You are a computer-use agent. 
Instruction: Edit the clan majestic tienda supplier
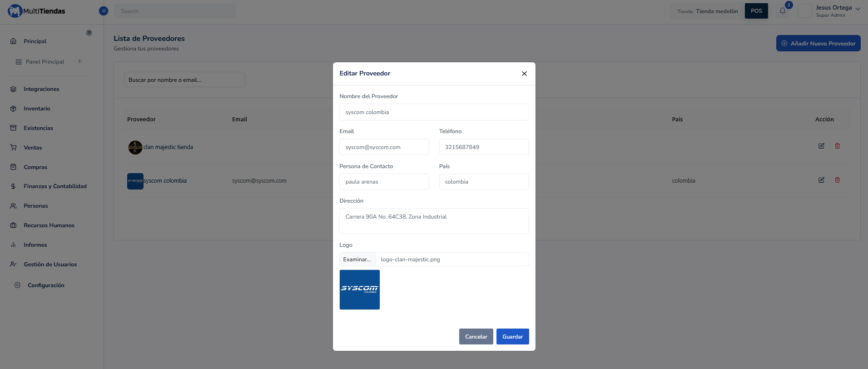pyautogui.click(x=821, y=146)
